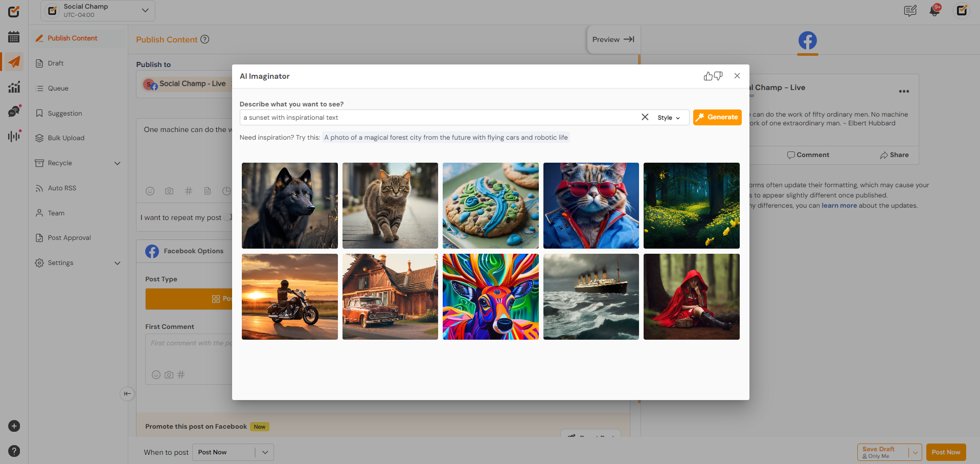The image size is (980, 464).
Task: Select the ocean liner ship thumbnail
Action: 591,297
